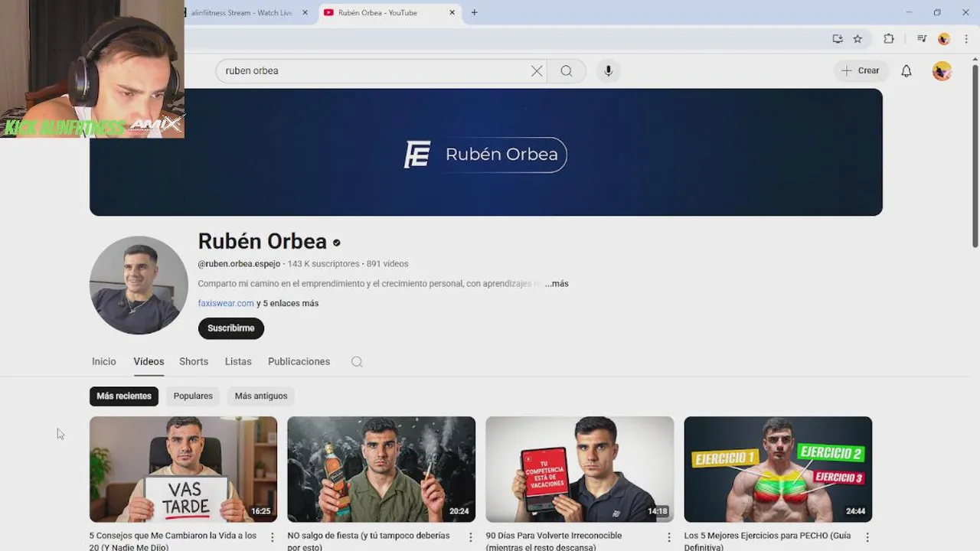Open the Listas tab
This screenshot has width=980, height=551.
coord(238,361)
